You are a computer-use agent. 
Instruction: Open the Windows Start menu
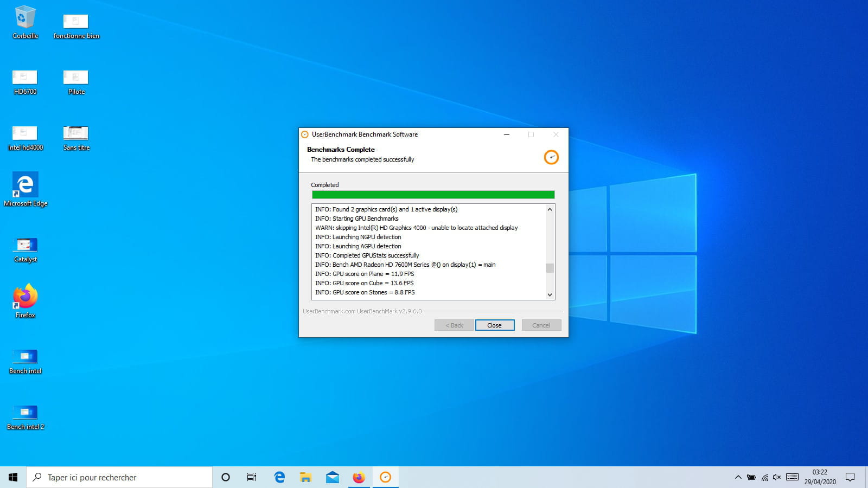click(x=13, y=477)
